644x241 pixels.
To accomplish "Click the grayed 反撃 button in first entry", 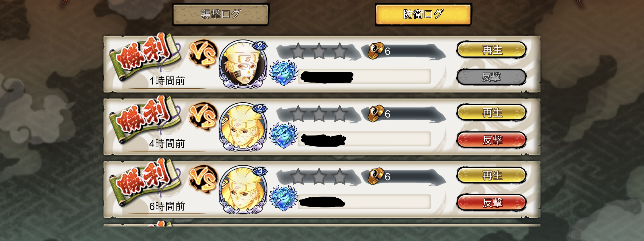I will 492,77.
